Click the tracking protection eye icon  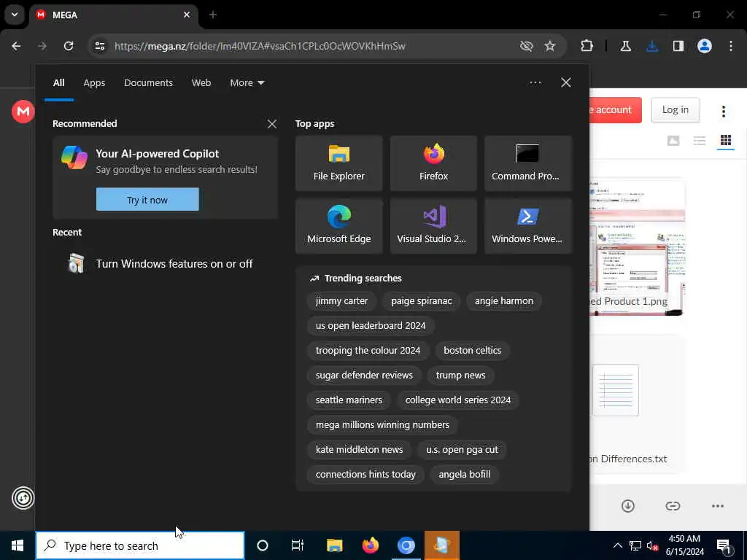coord(527,46)
